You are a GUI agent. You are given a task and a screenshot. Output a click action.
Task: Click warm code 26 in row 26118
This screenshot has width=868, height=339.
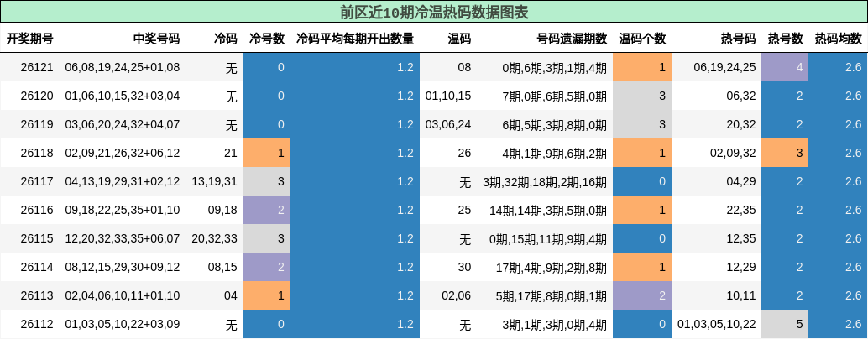coord(464,154)
